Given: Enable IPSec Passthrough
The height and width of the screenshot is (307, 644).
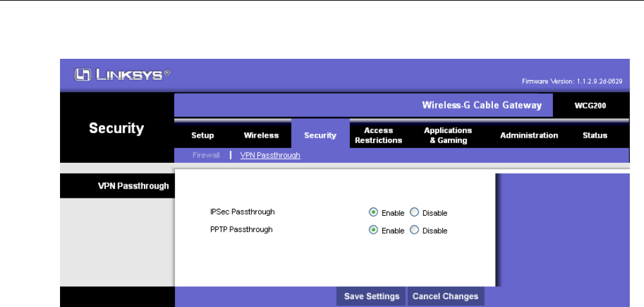Looking at the screenshot, I should [373, 213].
